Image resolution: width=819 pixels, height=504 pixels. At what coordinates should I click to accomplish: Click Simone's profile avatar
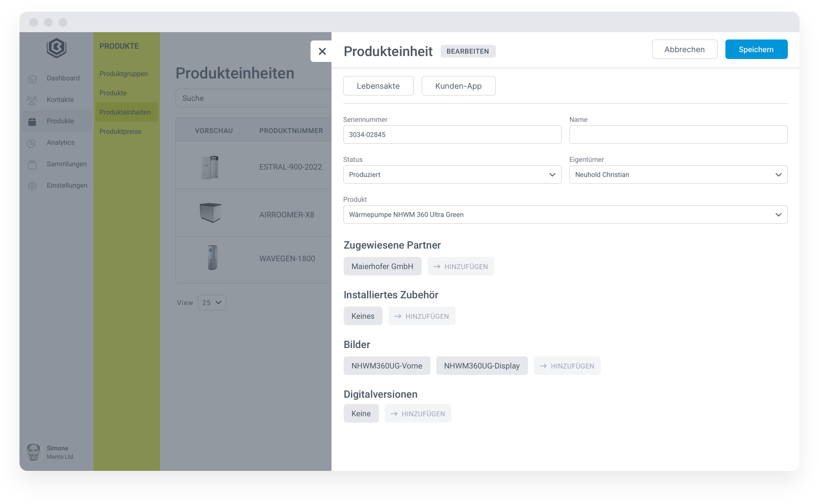point(33,452)
